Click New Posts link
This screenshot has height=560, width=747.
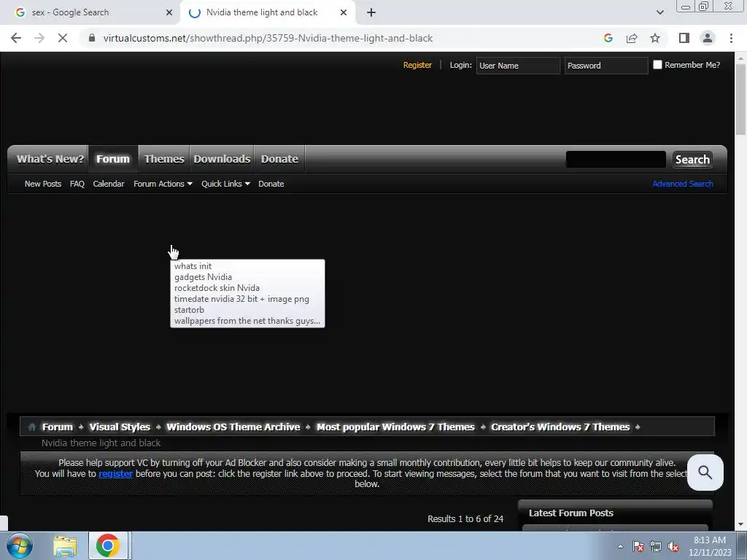(x=43, y=184)
